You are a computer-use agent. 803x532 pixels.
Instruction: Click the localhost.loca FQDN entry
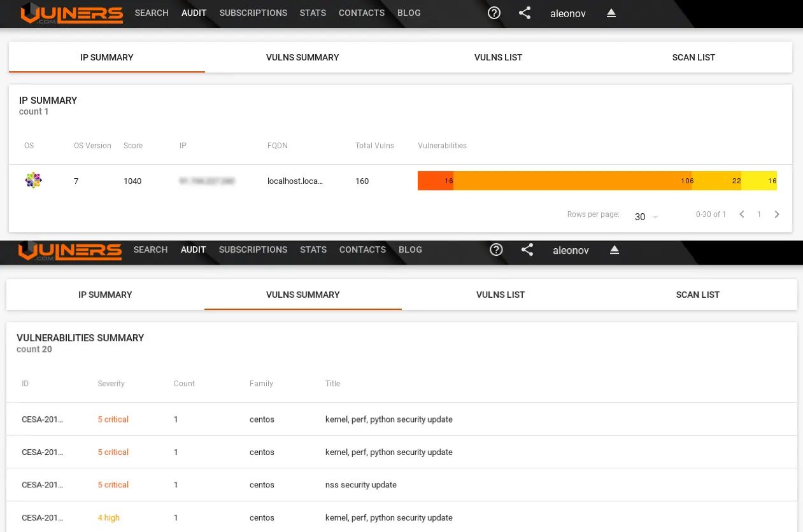pyautogui.click(x=295, y=181)
